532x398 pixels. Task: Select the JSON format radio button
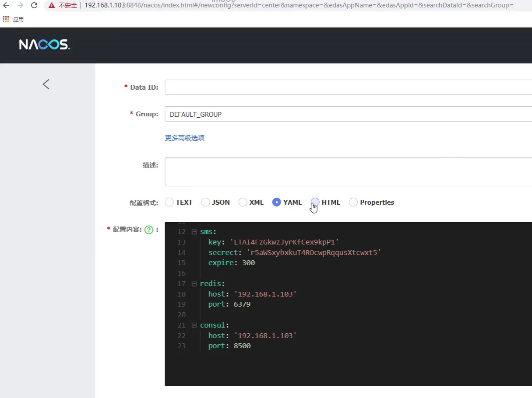point(205,202)
